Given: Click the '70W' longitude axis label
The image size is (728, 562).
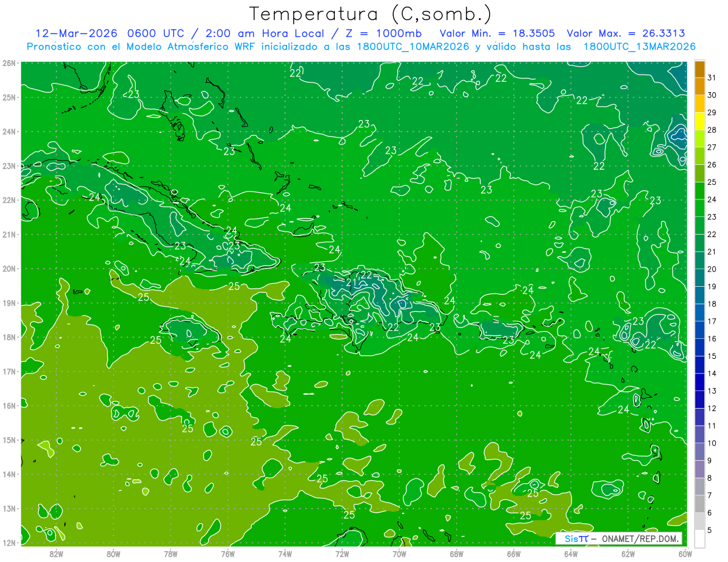Looking at the screenshot, I should 399,554.
